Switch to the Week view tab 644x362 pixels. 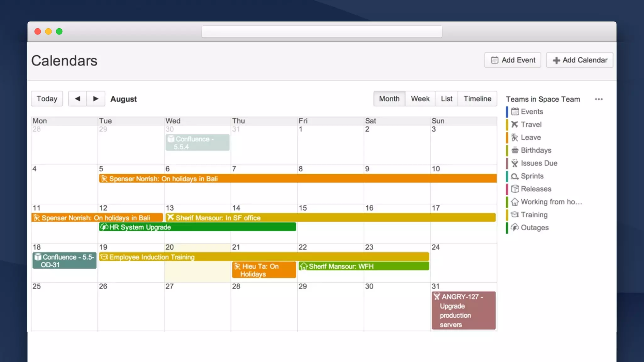coord(420,99)
